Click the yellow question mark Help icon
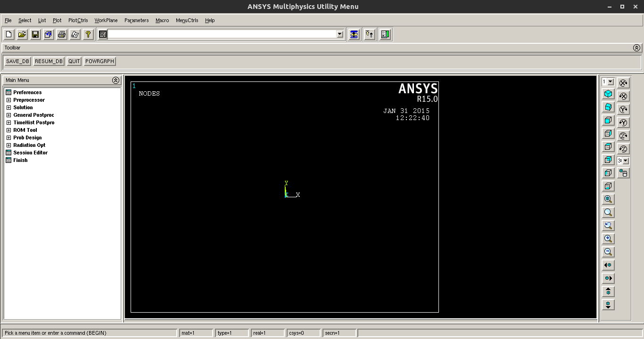This screenshot has height=339, width=644. (x=88, y=34)
